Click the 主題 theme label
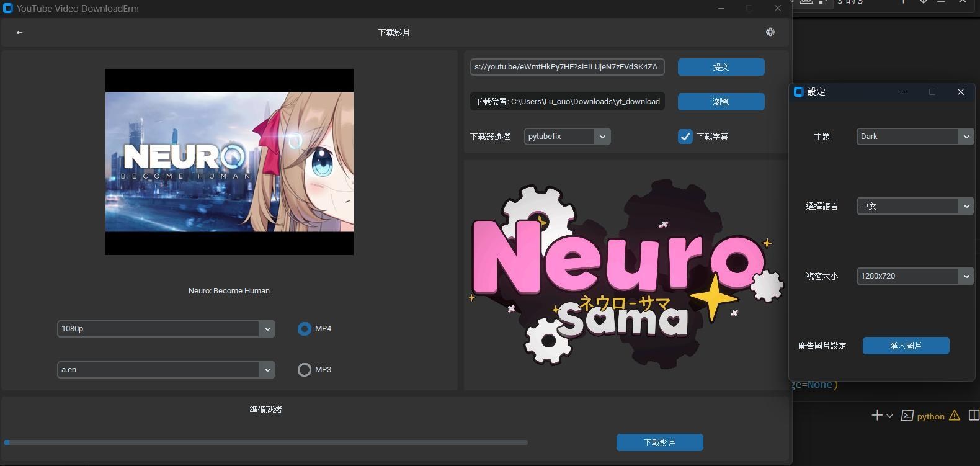Viewport: 980px width, 466px height. tap(822, 137)
